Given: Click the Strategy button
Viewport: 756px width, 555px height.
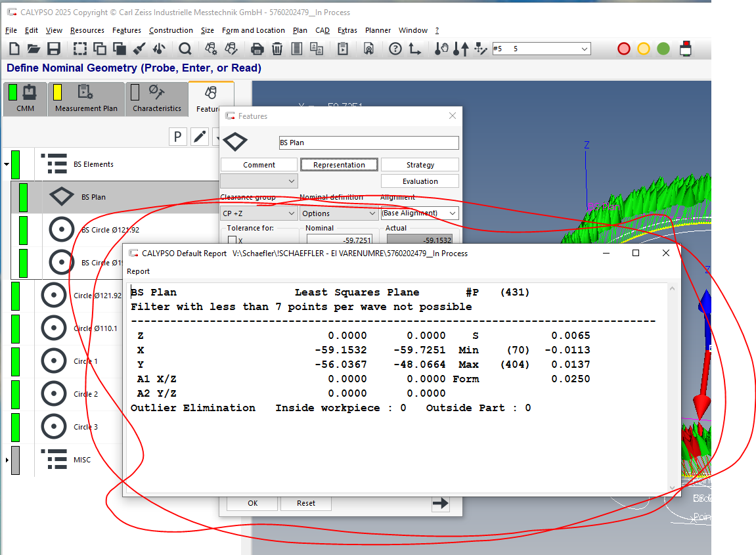Looking at the screenshot, I should (420, 165).
